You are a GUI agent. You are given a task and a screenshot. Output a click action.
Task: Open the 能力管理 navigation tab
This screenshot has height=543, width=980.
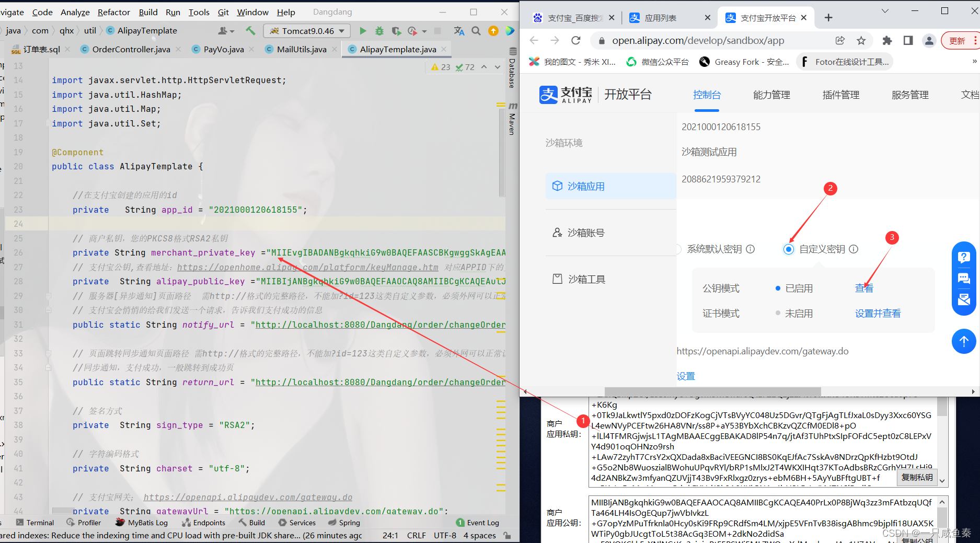(x=771, y=95)
